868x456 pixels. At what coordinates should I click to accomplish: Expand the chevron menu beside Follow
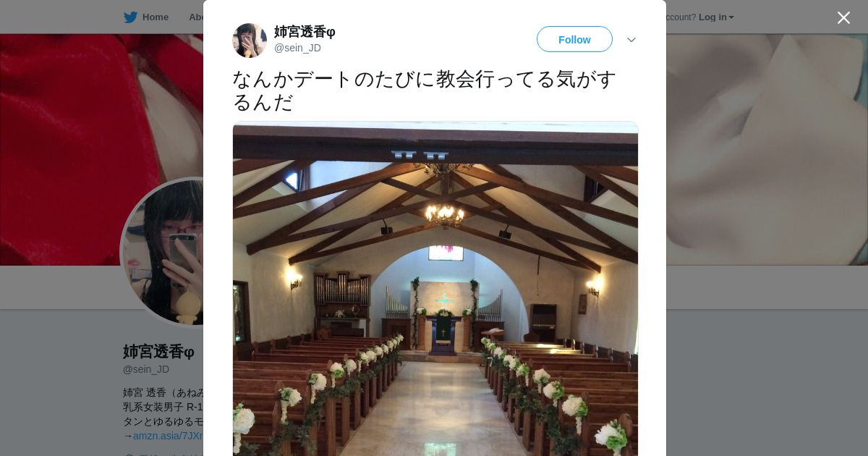pos(631,40)
